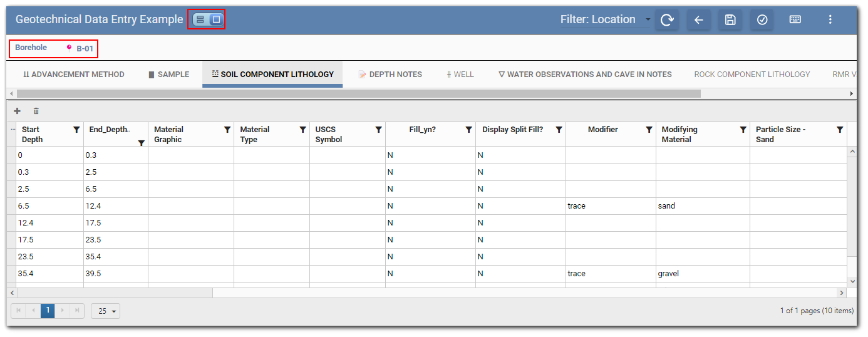Click tab strip scroll right arrow

[x=851, y=93]
